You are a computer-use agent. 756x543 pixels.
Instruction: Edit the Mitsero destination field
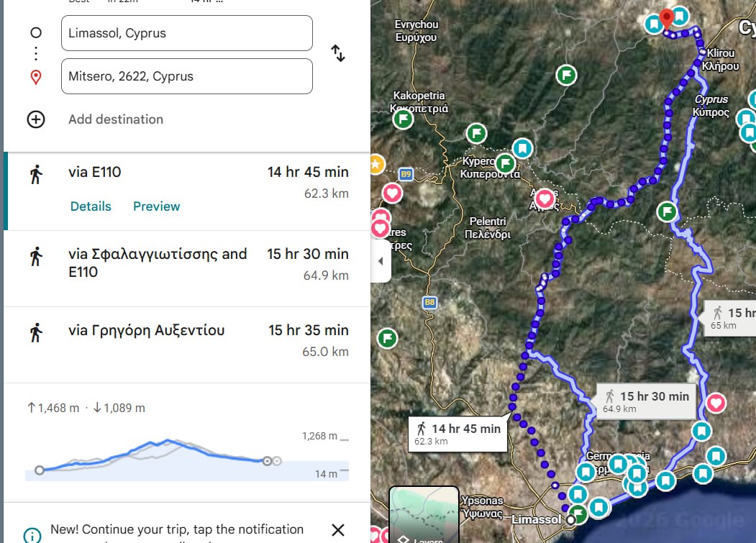click(187, 76)
